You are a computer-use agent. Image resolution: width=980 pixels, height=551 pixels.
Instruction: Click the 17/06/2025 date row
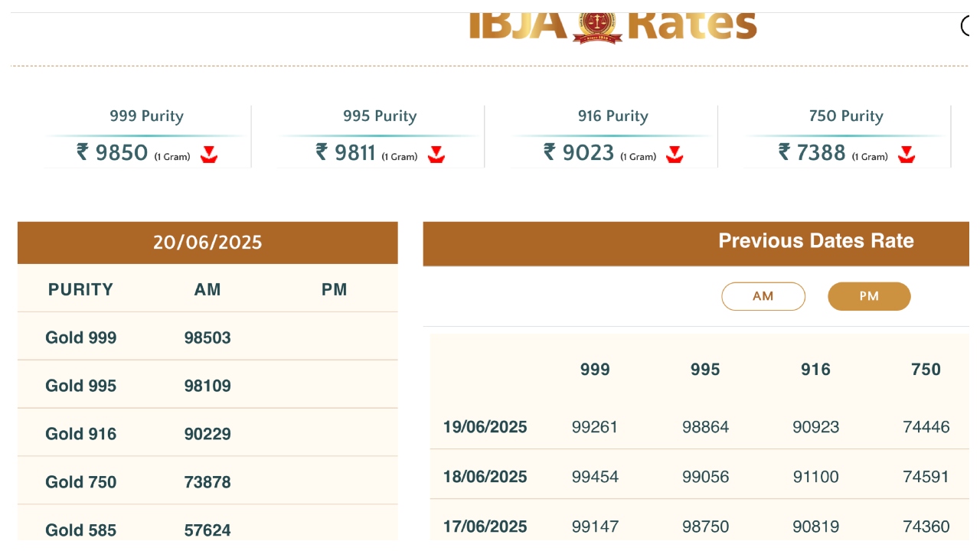(485, 527)
